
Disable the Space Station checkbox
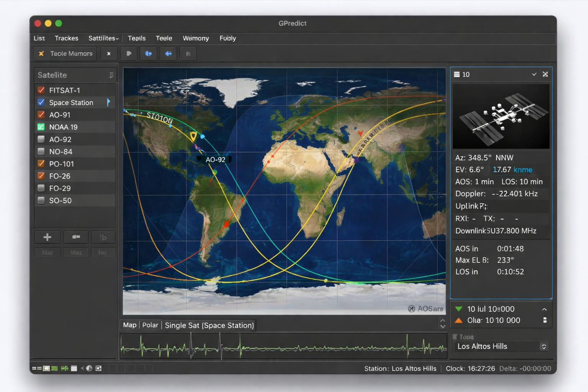click(41, 102)
